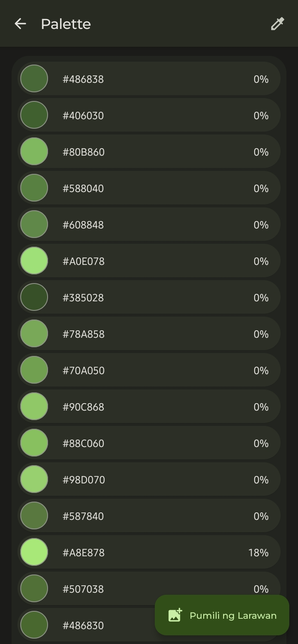298x644 pixels.
Task: Tap the #80B860 color swatch
Action: coord(34,151)
